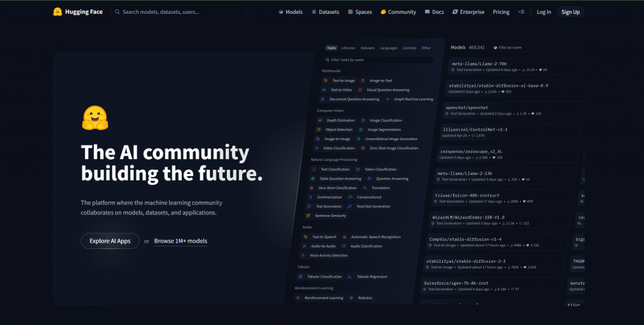Select the Summarization task chip
Image resolution: width=644 pixels, height=325 pixels.
(x=325, y=197)
